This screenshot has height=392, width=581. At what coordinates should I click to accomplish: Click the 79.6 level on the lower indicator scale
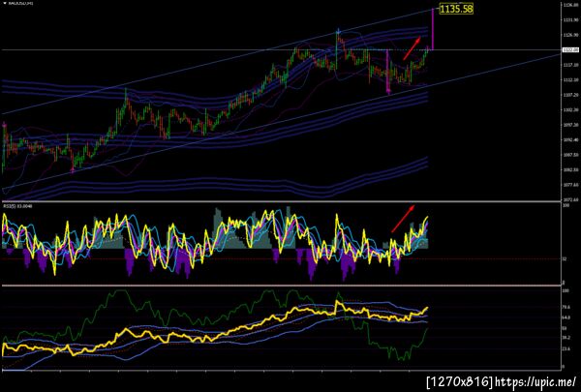point(566,307)
